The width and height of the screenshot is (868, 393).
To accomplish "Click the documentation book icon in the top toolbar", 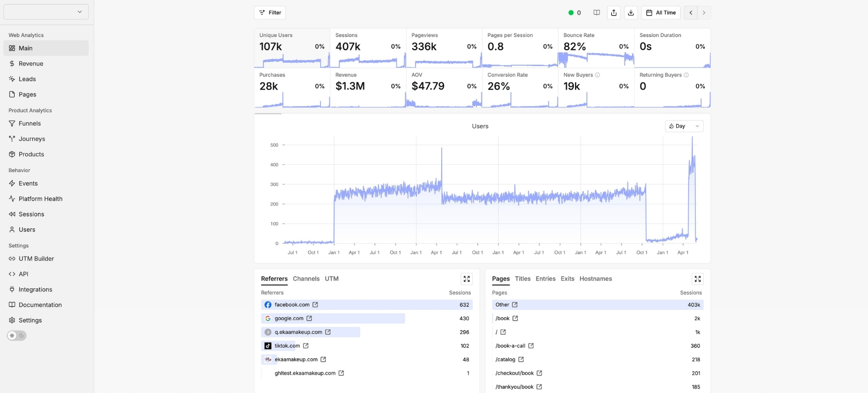I will [597, 13].
